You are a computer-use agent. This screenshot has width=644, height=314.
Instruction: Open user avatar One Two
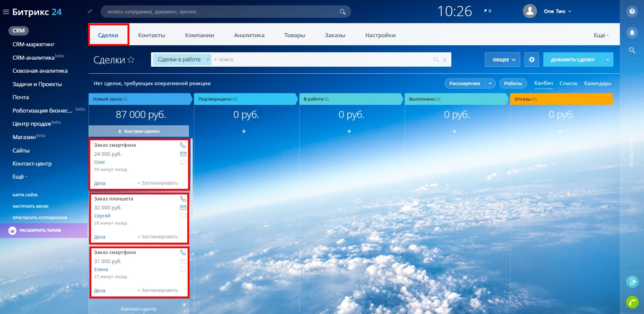coord(530,11)
